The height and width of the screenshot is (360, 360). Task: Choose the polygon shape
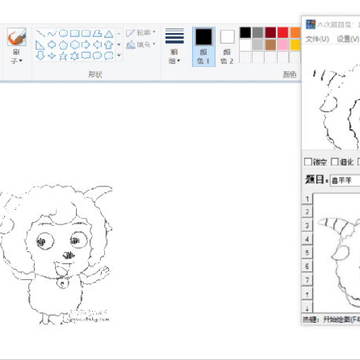coord(97,33)
